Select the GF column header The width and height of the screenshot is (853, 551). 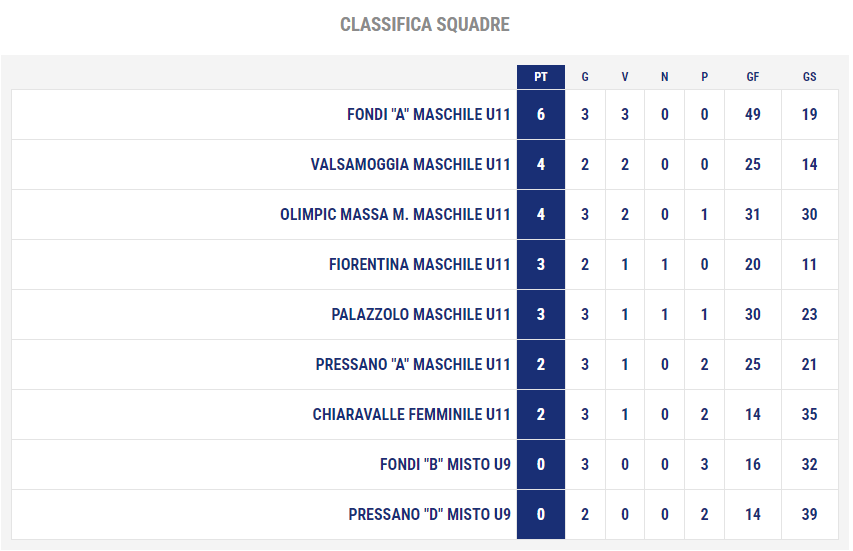tap(752, 77)
